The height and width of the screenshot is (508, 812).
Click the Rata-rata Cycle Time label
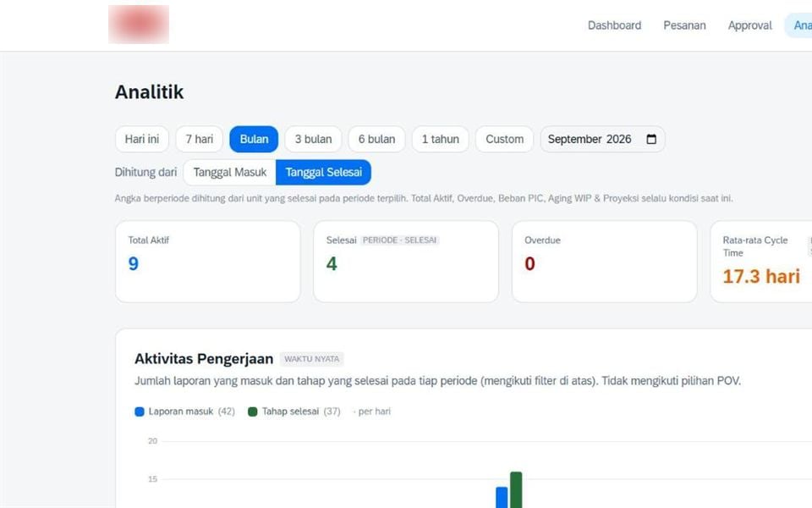pos(755,246)
